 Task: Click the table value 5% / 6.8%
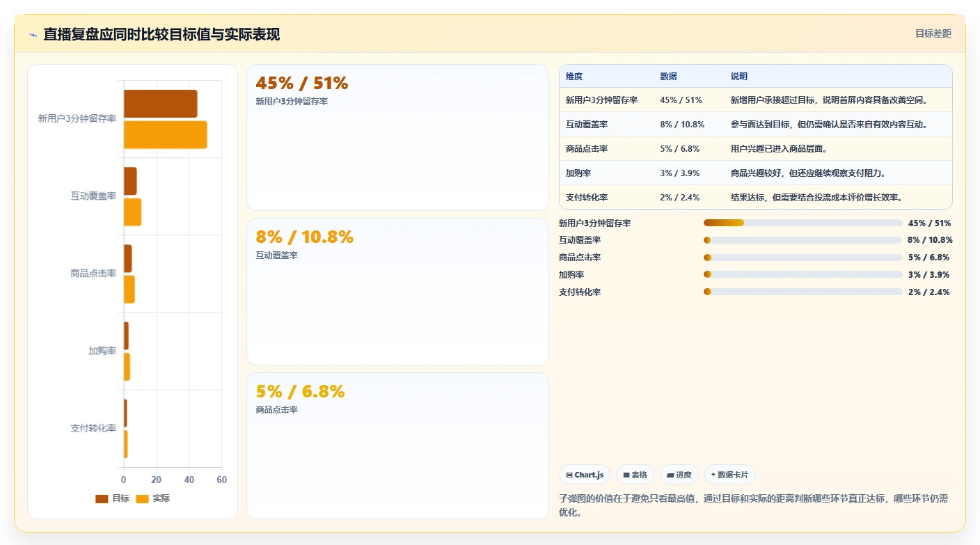click(x=679, y=149)
